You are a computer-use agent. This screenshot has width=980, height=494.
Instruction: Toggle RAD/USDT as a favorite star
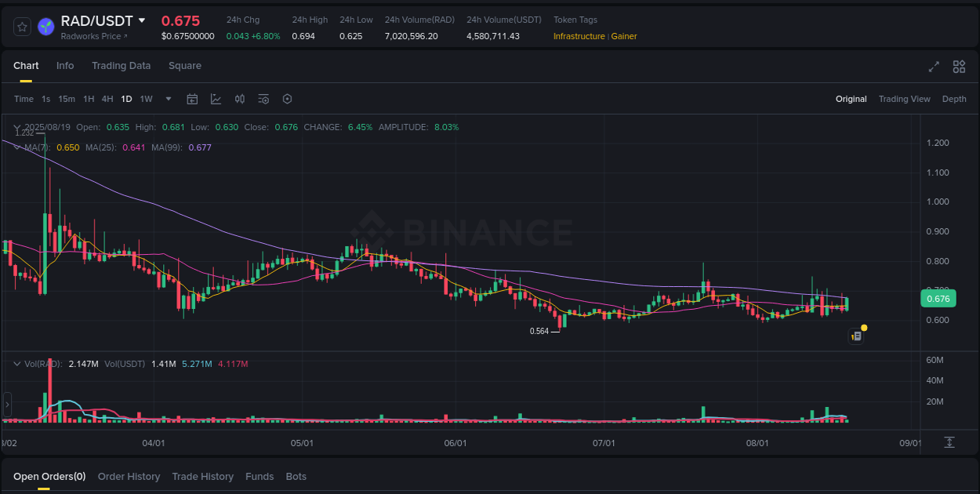pos(22,26)
